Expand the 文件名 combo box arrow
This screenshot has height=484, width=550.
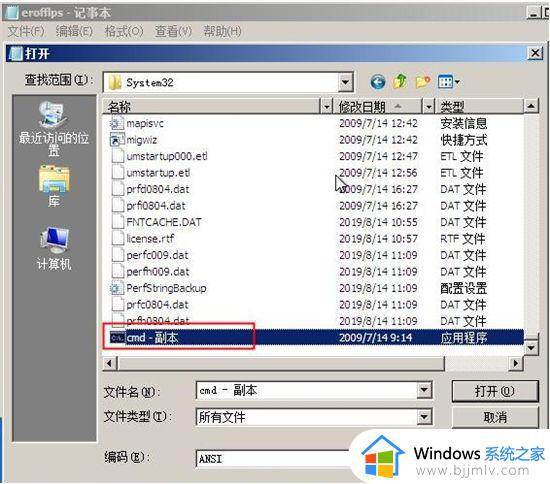point(424,390)
